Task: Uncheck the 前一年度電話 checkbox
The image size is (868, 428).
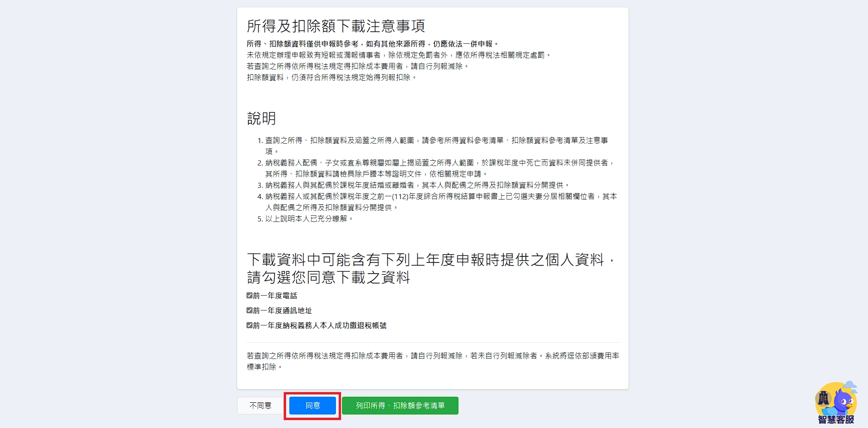Action: (x=249, y=295)
